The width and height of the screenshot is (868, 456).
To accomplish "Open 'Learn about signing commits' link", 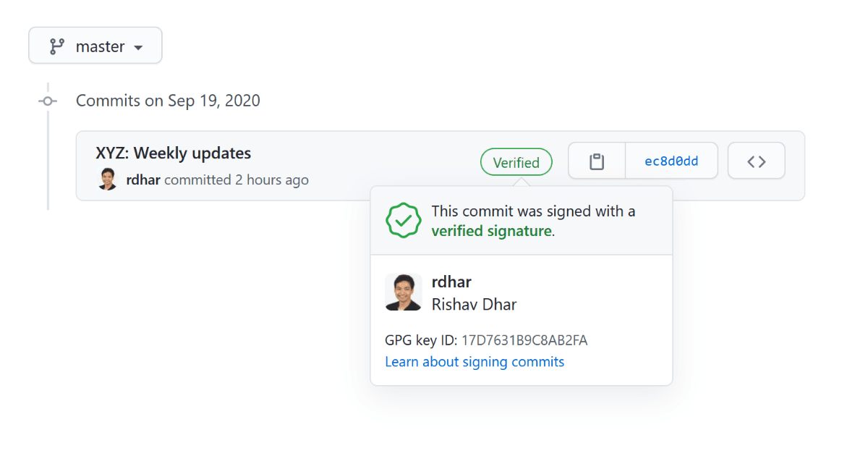I will [x=475, y=362].
